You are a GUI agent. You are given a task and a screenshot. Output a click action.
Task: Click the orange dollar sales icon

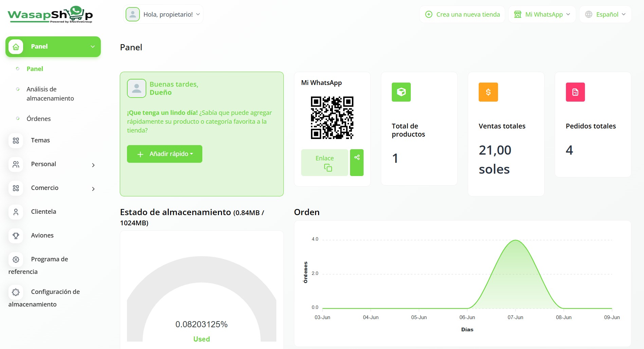(x=488, y=92)
